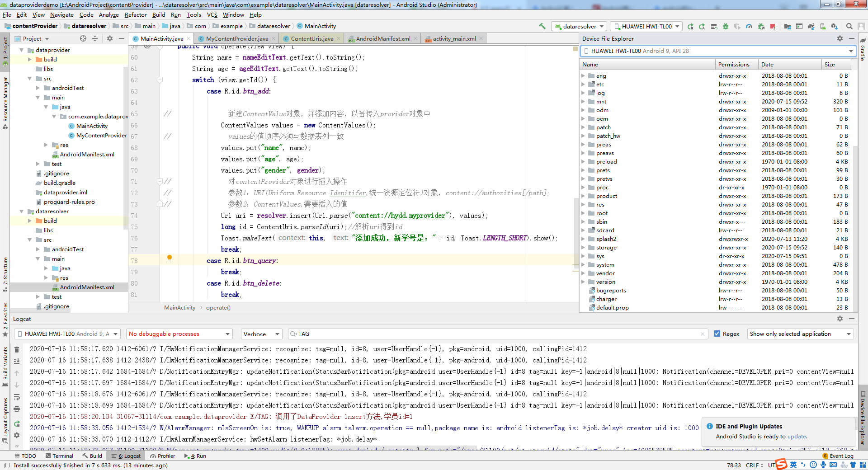Click the Apply Code Changes icon
The image size is (868, 470).
click(x=714, y=26)
